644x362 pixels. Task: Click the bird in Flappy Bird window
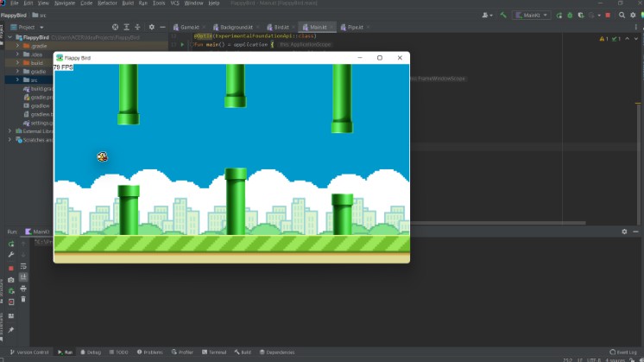[102, 156]
